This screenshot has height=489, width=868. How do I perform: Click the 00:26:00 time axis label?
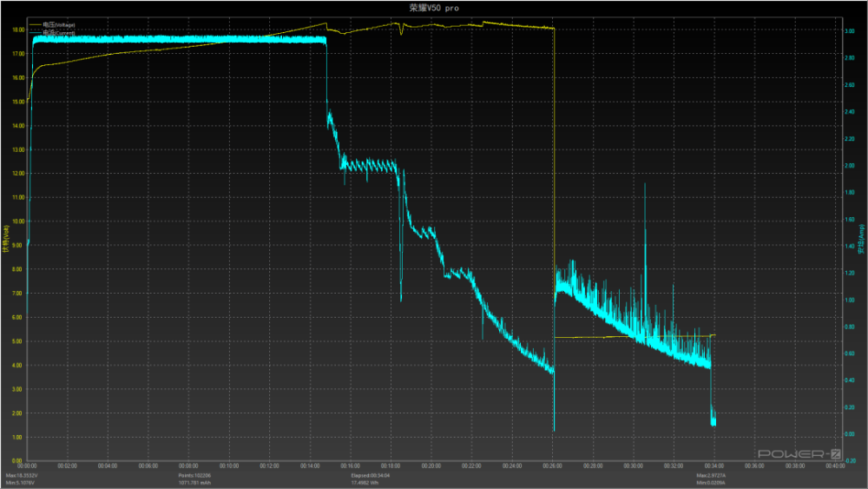click(552, 466)
